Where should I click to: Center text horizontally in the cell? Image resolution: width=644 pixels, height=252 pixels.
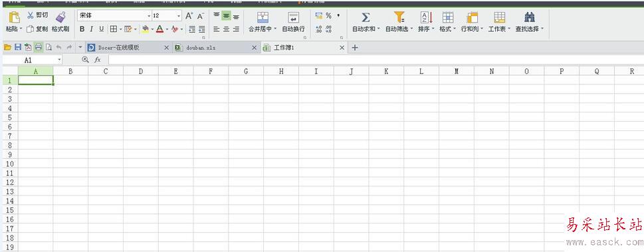point(227,29)
